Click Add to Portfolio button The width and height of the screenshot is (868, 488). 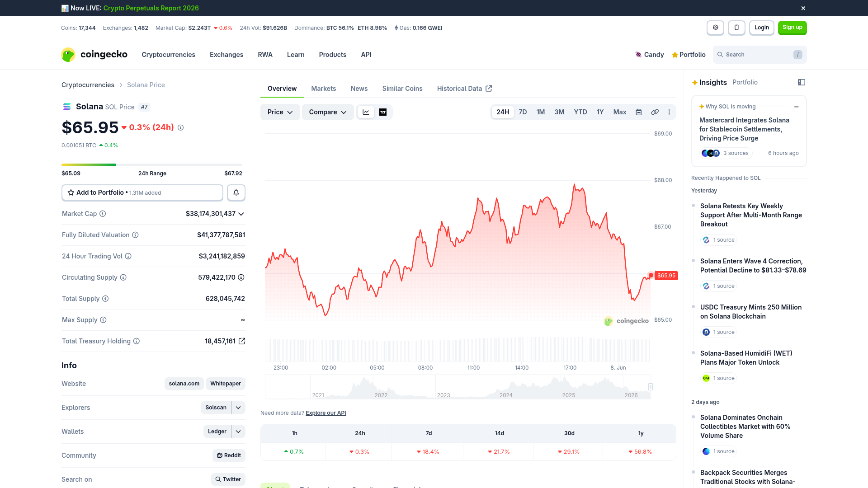(x=142, y=192)
